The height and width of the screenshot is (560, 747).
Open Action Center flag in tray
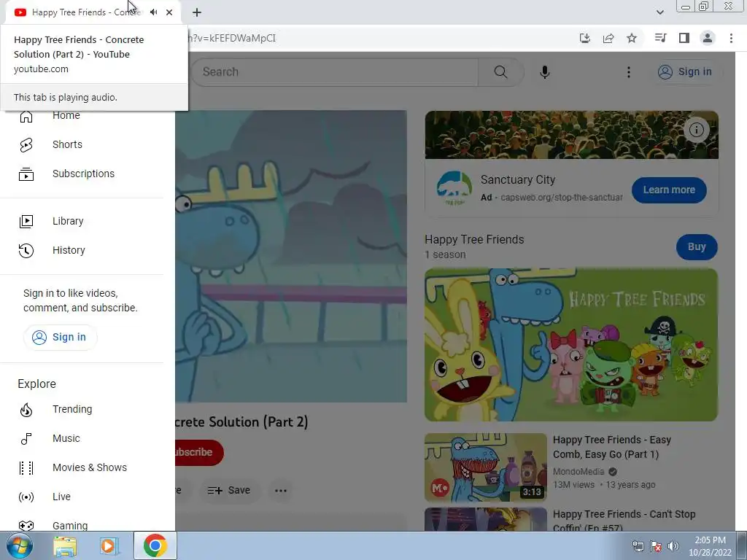[656, 546]
